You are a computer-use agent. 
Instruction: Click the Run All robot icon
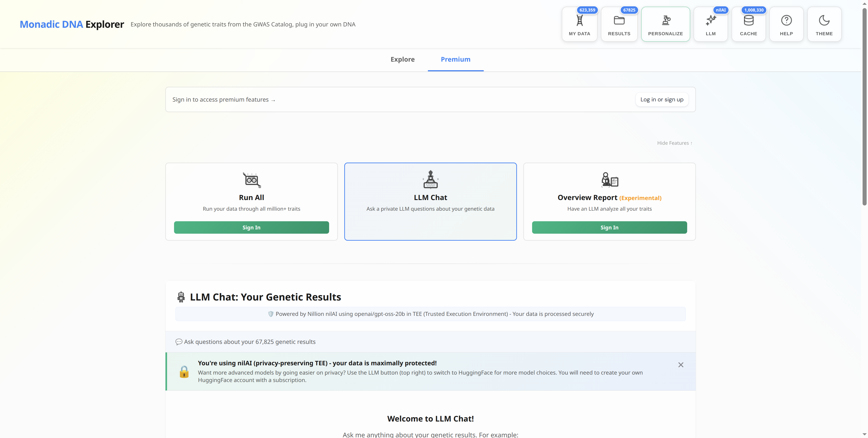tap(251, 180)
